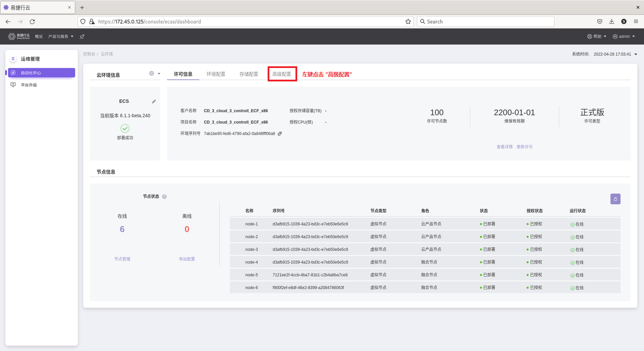
Task: Select 平台升级 in the sidebar
Action: click(29, 85)
